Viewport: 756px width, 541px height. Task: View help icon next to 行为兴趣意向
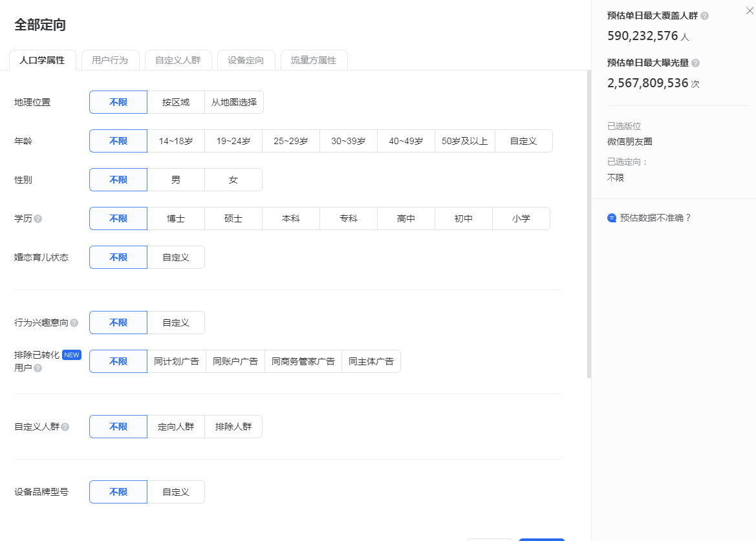[74, 322]
